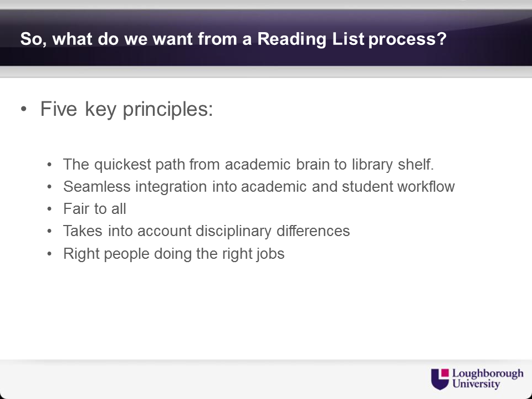This screenshot has width=532, height=399.
Task: Select the "Fair to all" bullet text
Action: pos(95,208)
